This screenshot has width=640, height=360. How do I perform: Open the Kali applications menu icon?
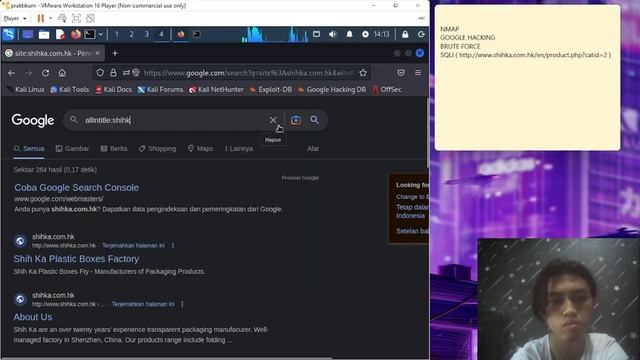pos(9,34)
